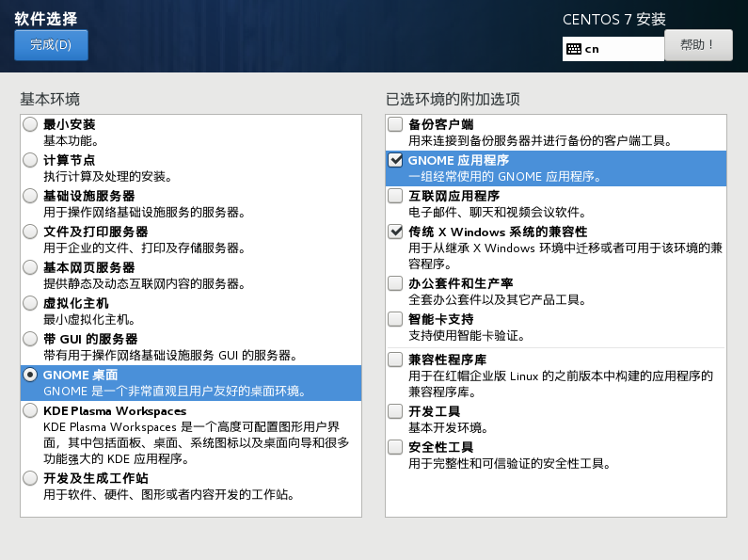748x560 pixels.
Task: Click description 基本开发环境。
Action: pos(449,428)
